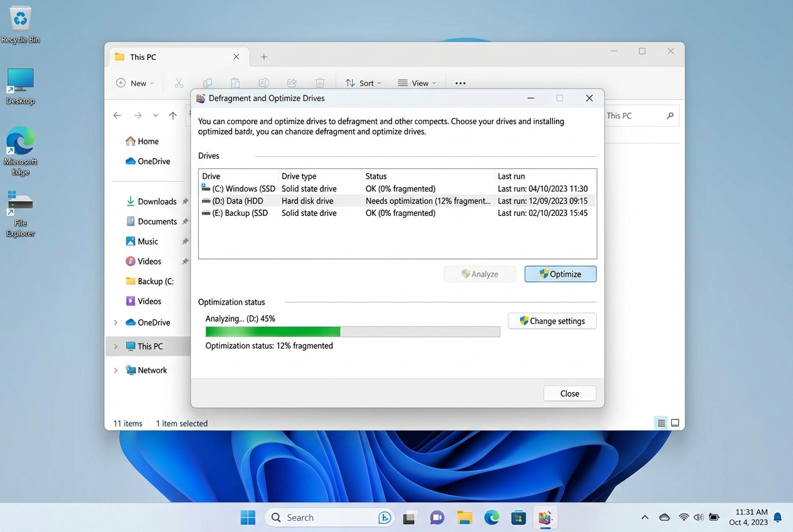
Task: Click the Last run column header
Action: pyautogui.click(x=545, y=176)
